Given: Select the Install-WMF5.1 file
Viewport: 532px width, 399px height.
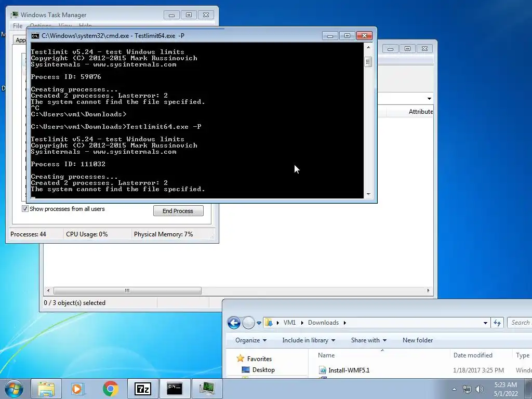Looking at the screenshot, I should pos(349,370).
